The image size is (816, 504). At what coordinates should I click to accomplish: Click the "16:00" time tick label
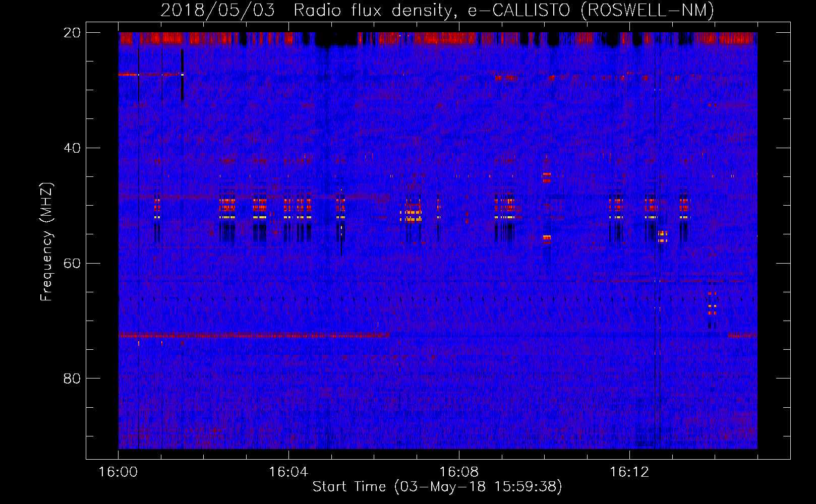click(118, 472)
